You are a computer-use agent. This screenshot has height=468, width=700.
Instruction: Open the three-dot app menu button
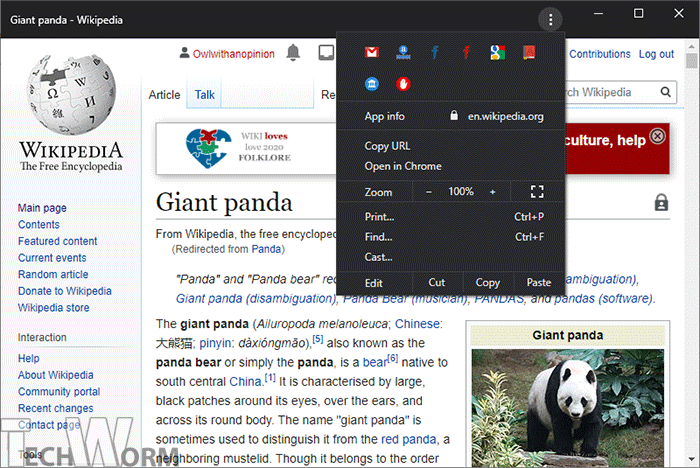(x=549, y=18)
